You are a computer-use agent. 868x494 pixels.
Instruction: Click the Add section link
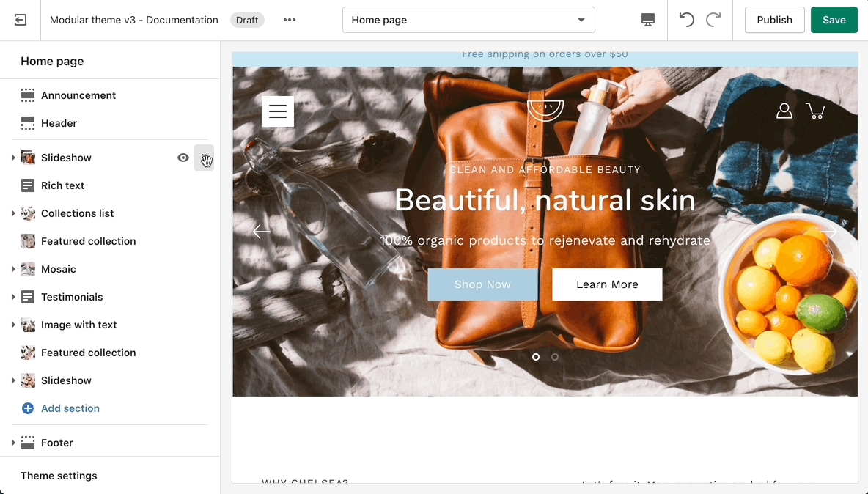(70, 408)
